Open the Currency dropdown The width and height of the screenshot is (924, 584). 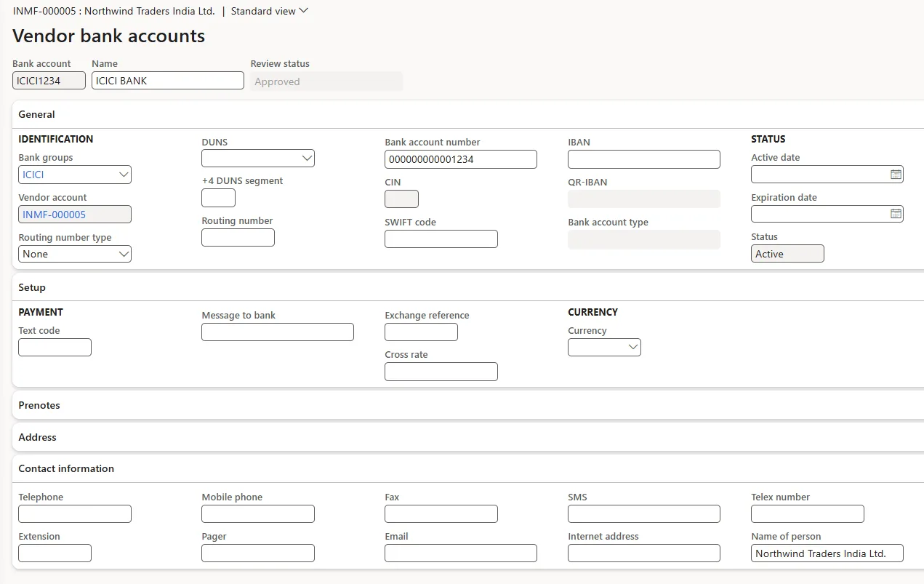pyautogui.click(x=633, y=347)
